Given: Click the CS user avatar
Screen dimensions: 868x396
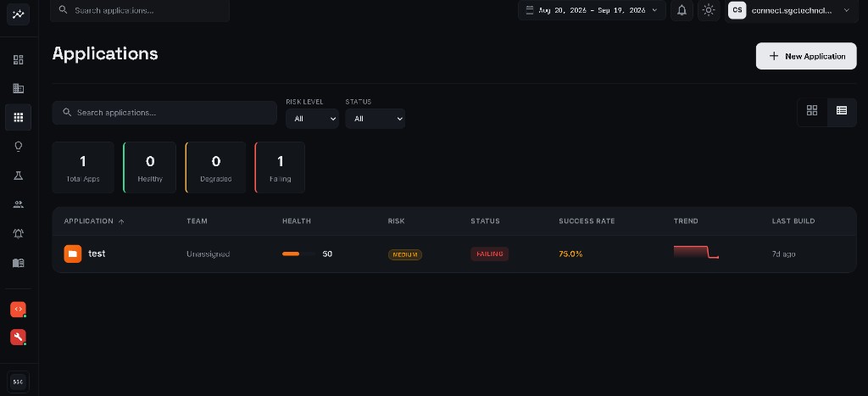Looking at the screenshot, I should (737, 10).
